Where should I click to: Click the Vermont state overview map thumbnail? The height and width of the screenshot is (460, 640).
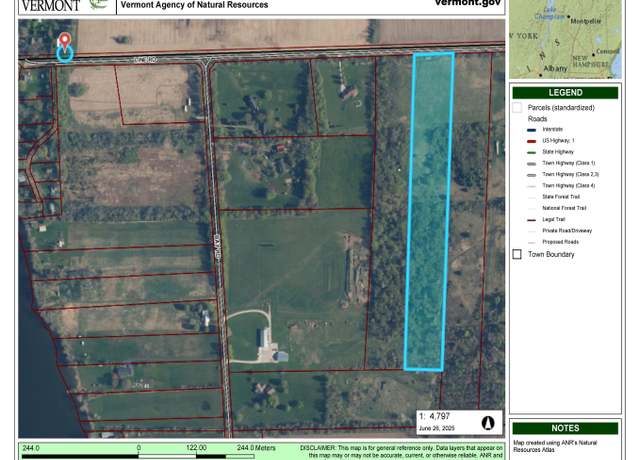point(565,39)
